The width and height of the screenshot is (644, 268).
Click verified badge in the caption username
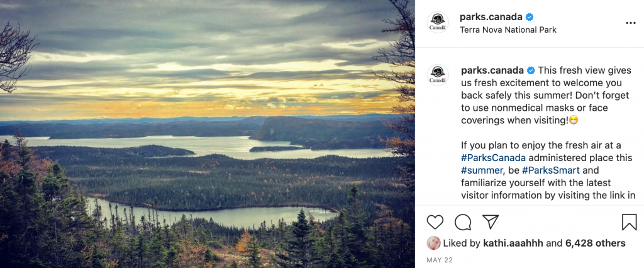pyautogui.click(x=531, y=70)
